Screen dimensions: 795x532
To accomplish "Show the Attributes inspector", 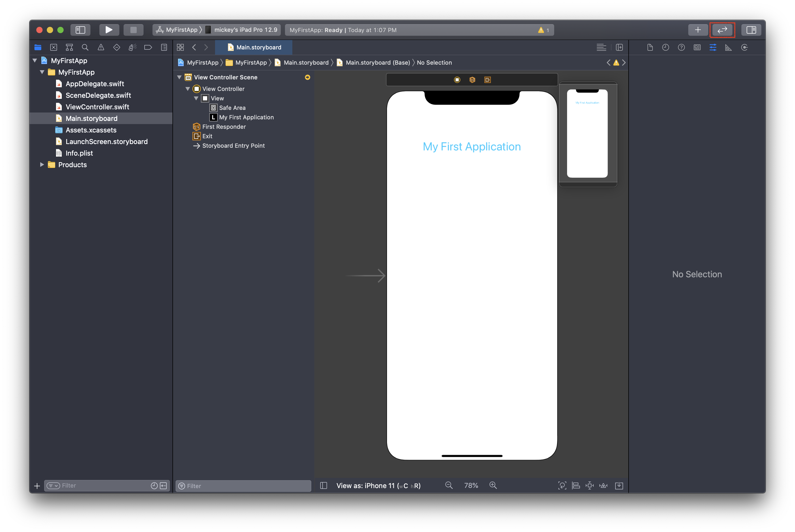I will pos(713,47).
